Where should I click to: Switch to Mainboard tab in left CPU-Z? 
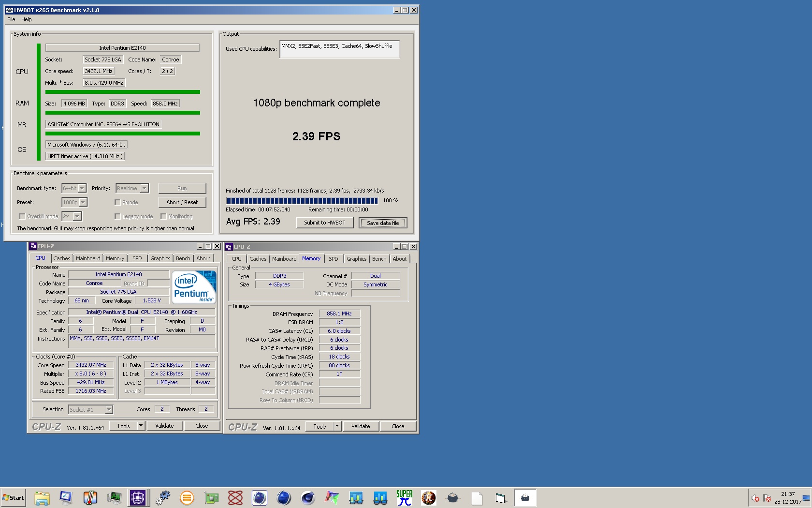click(88, 258)
